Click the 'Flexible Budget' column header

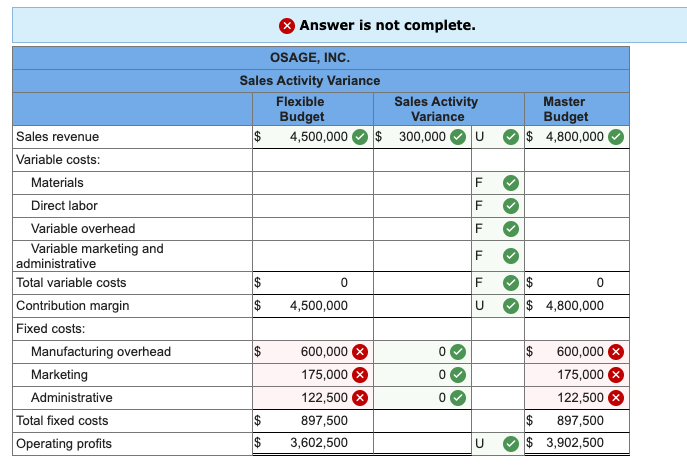(x=301, y=109)
